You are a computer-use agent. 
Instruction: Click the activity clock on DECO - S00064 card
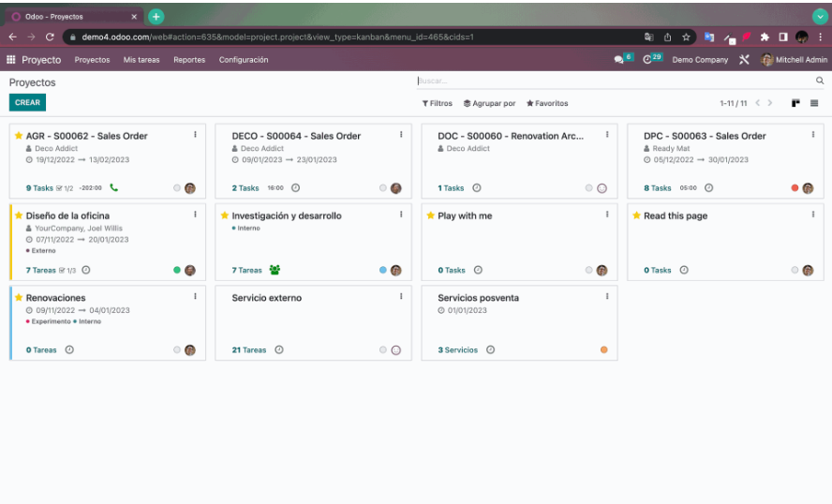(x=295, y=187)
